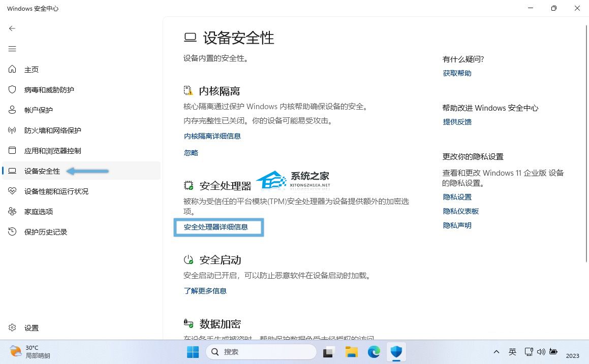Screen dimensions: 589x364
Task: Launch Microsoft Edge from the taskbar
Action: [374, 351]
